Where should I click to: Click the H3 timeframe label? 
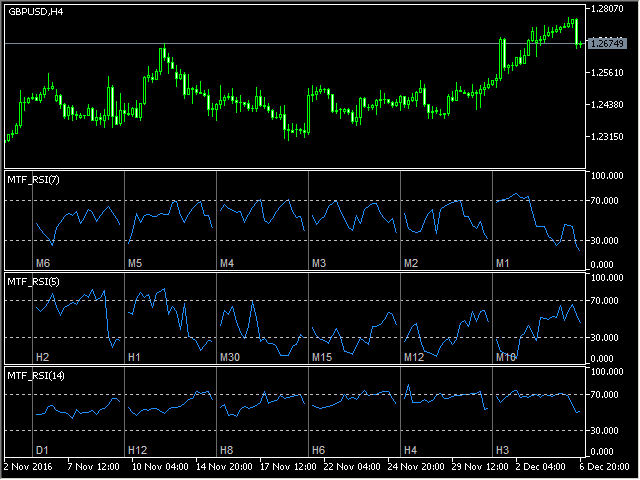point(503,450)
